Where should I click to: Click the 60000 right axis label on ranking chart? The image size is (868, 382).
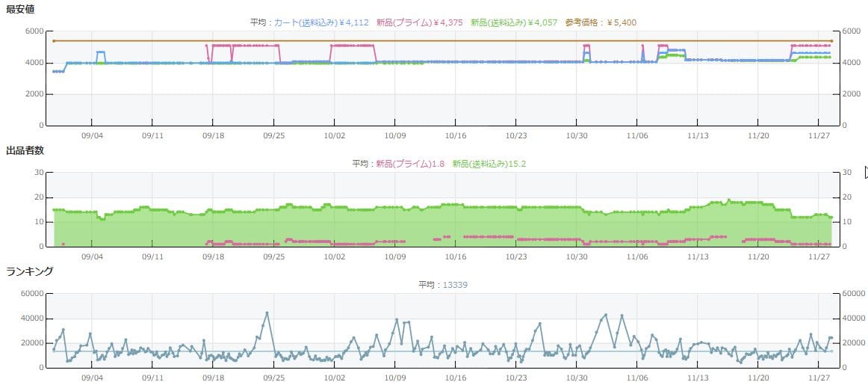(x=855, y=294)
